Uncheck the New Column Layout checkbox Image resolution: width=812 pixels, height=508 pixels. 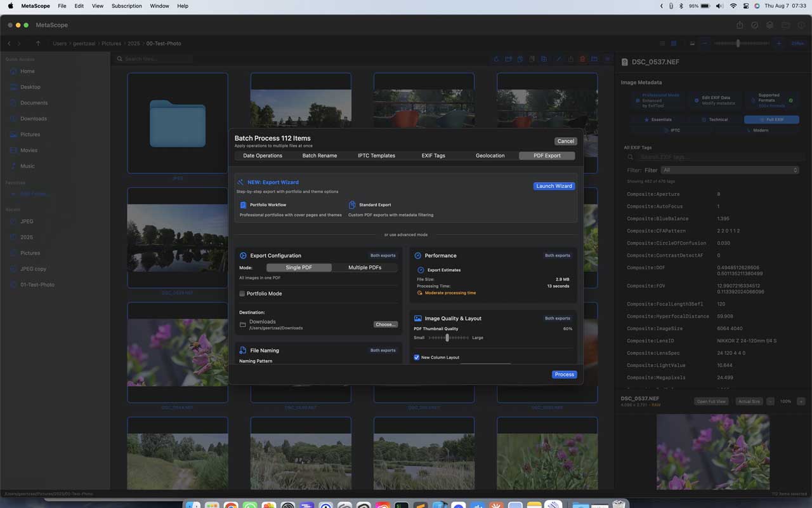(417, 358)
